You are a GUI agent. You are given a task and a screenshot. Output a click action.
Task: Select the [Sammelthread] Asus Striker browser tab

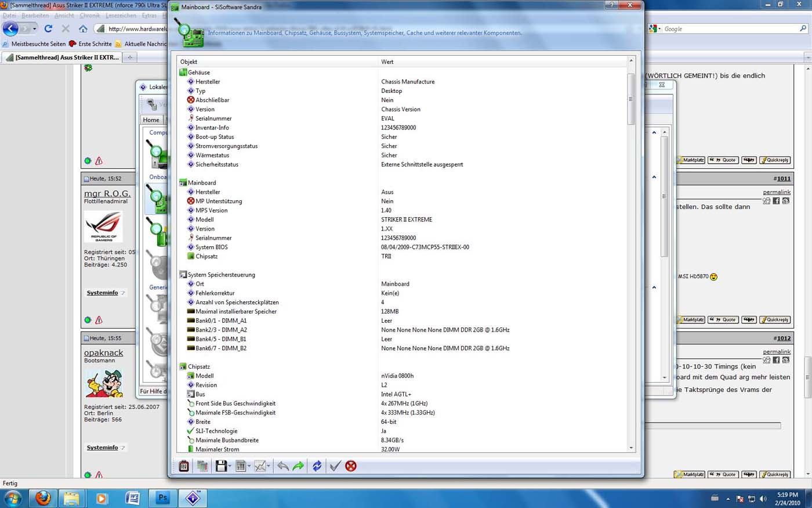pos(62,57)
